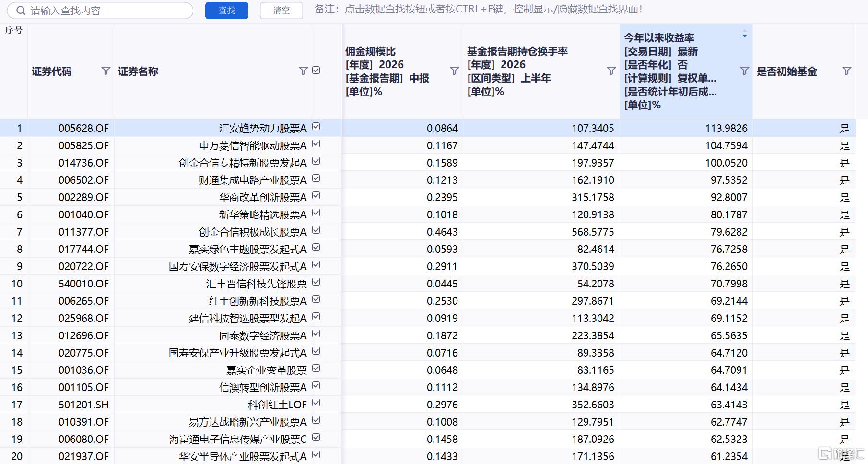Select row number 13
Image resolution: width=868 pixels, height=464 pixels.
(17, 336)
